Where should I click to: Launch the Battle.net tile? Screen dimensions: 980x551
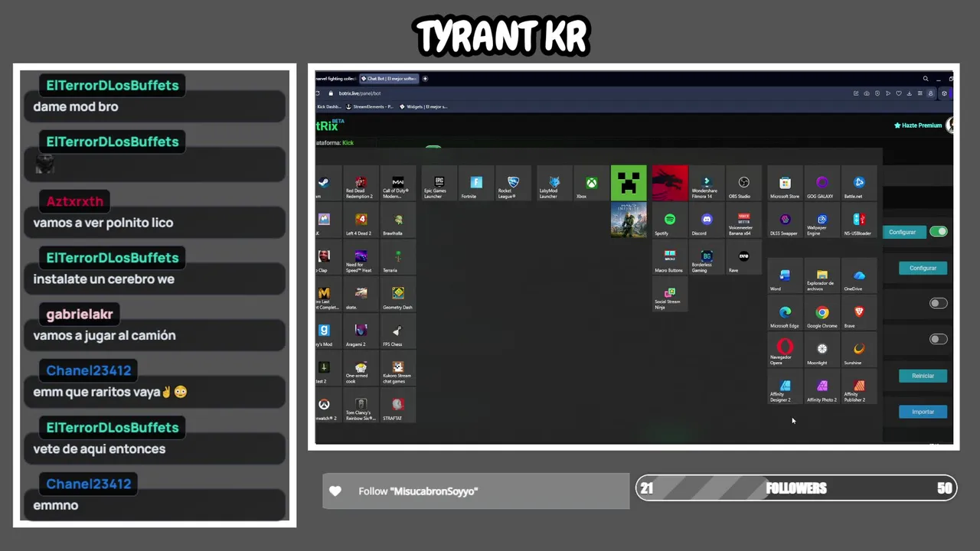point(859,184)
